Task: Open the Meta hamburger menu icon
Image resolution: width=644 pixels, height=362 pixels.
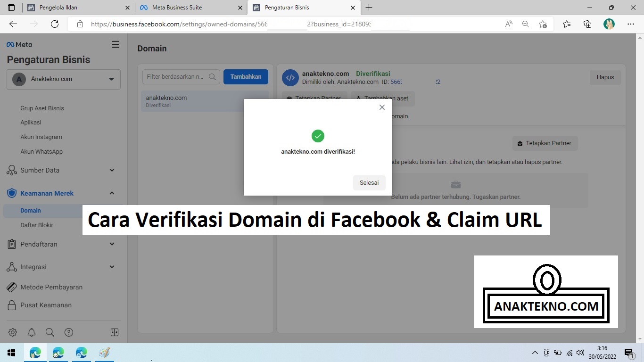Action: (115, 44)
